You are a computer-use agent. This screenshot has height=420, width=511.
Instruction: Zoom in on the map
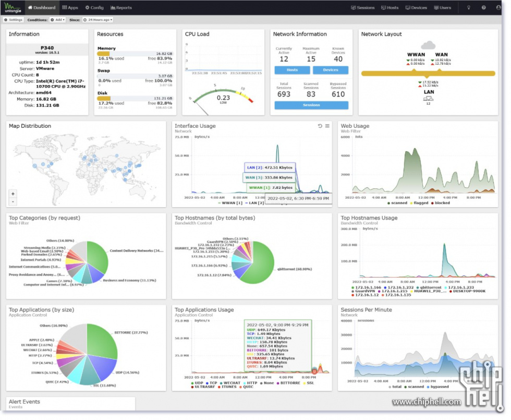tap(13, 194)
